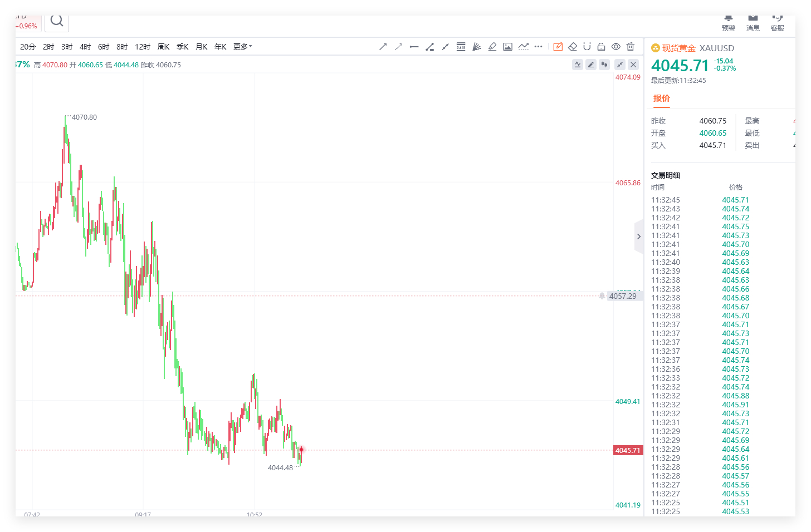Switch to the 周K timeframe
The height and width of the screenshot is (532, 811).
tap(164, 47)
